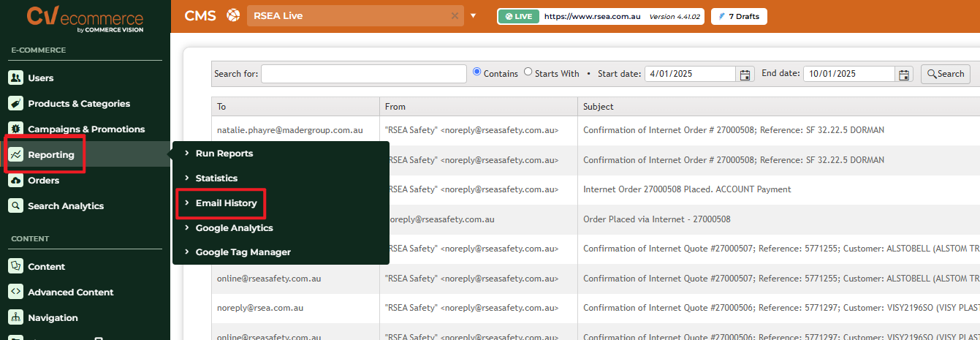Open the https://www.rsea.com.au link
Image resolution: width=980 pixels, height=340 pixels.
pos(593,15)
